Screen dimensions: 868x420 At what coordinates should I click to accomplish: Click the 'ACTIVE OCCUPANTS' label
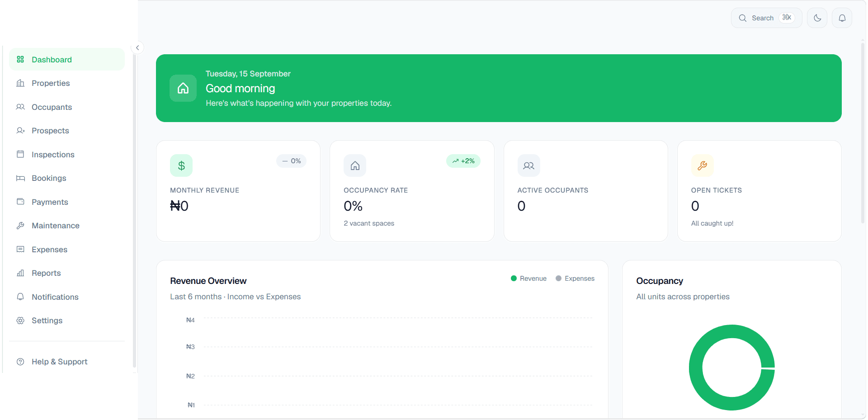553,190
